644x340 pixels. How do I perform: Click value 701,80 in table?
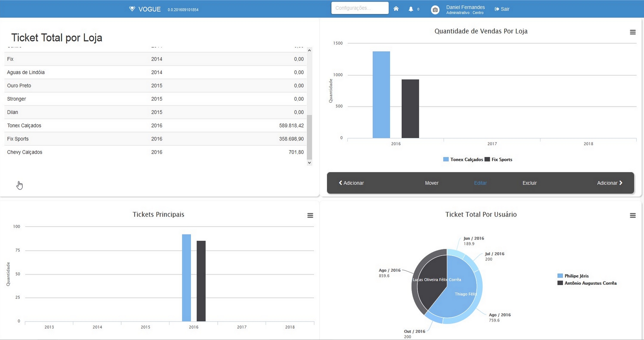[296, 152]
